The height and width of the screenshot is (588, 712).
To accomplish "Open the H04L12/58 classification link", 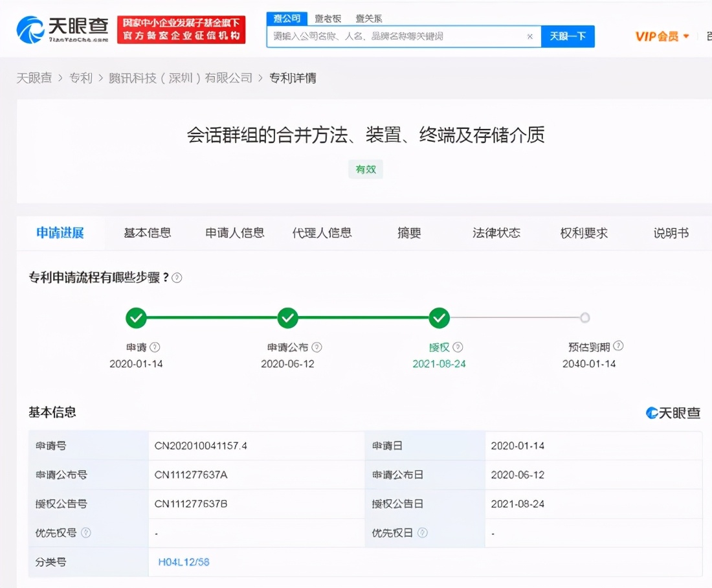I will point(184,563).
